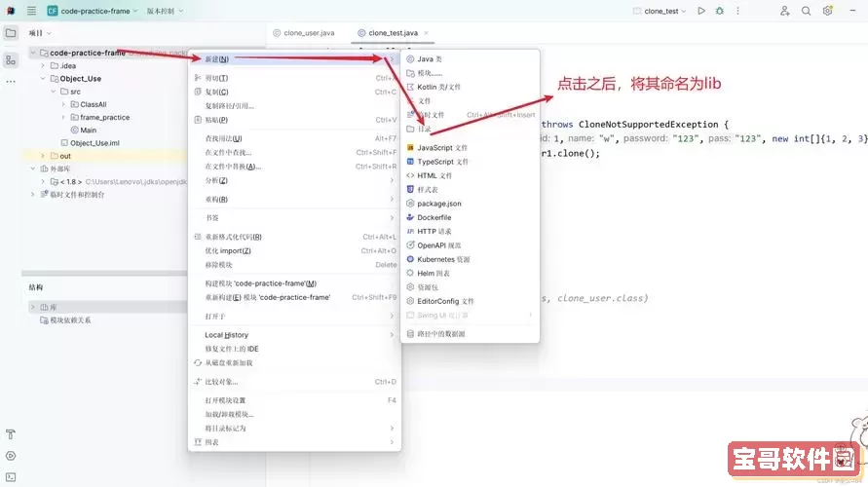The width and height of the screenshot is (868, 487).
Task: Open the services/run tool window icon
Action: click(x=11, y=456)
